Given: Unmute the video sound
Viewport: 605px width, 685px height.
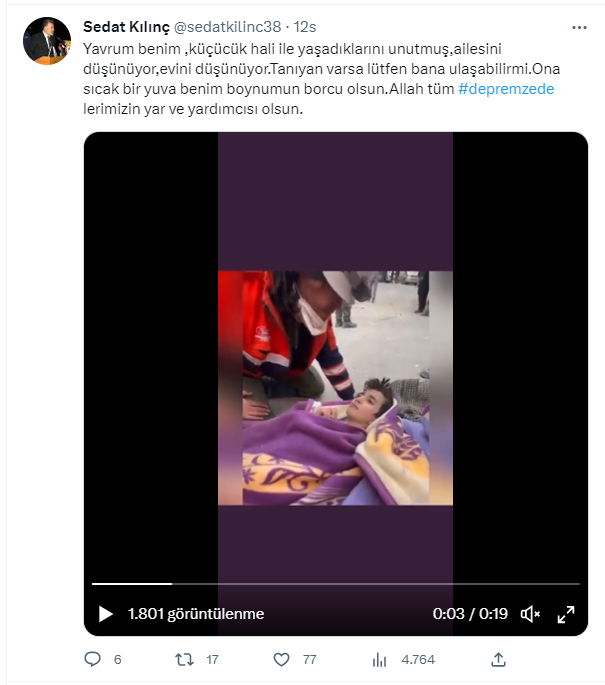Looking at the screenshot, I should 530,614.
